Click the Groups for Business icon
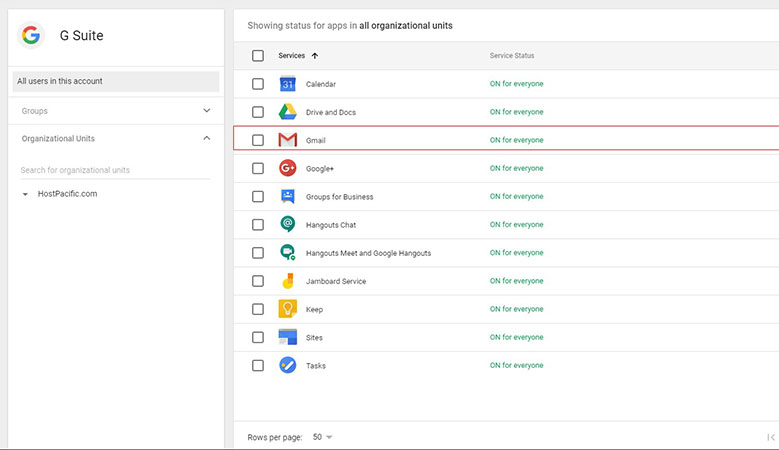This screenshot has width=779, height=450. pyautogui.click(x=288, y=196)
